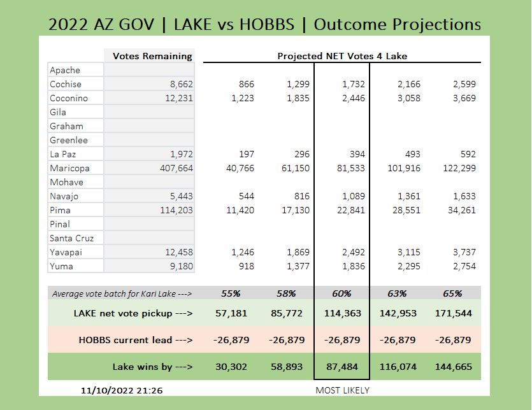Click the Pima county row label
This screenshot has height=410, width=532.
(x=60, y=210)
